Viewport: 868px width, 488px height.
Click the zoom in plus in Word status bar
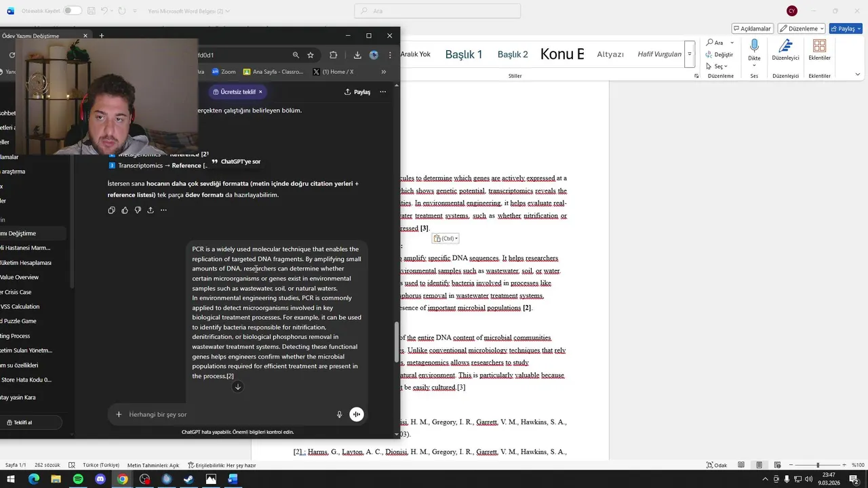844,465
